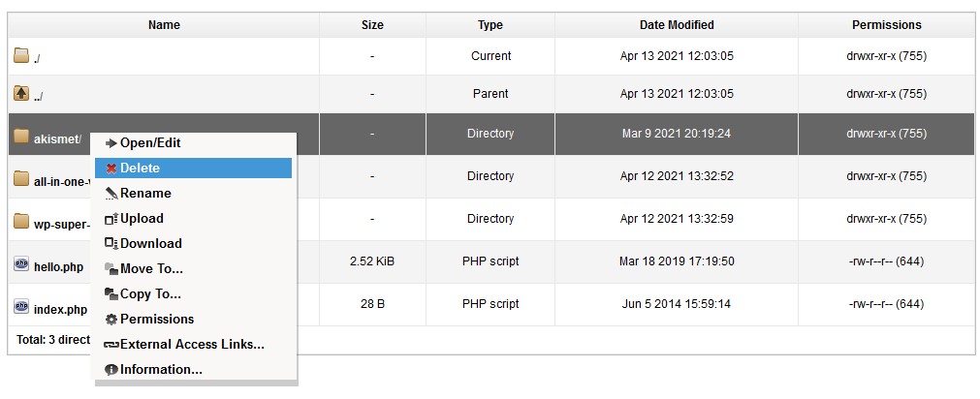Click the Rename pencil icon
The image size is (980, 399).
pyautogui.click(x=111, y=194)
